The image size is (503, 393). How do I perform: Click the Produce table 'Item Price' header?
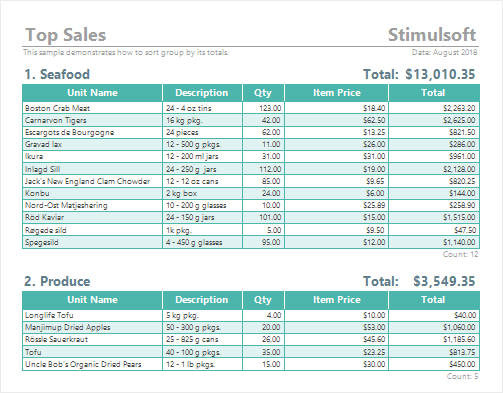coord(337,300)
